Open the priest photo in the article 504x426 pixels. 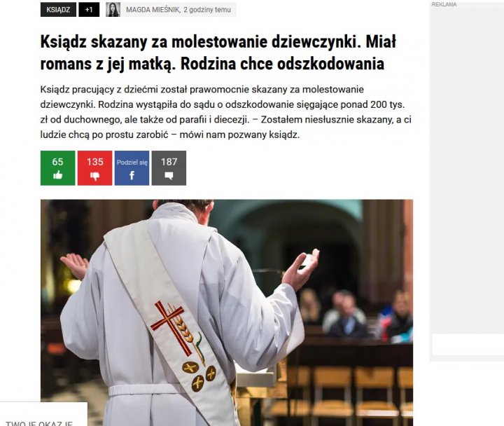[227, 312]
